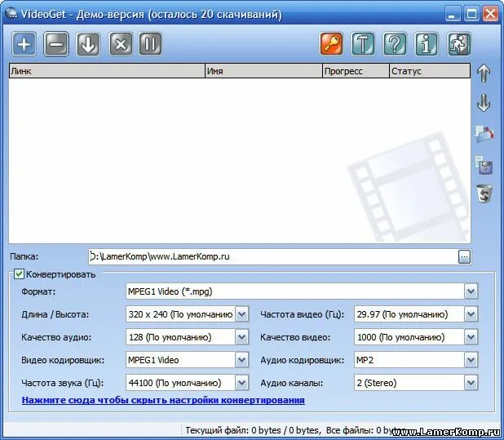Image resolution: width=504 pixels, height=440 pixels.
Task: Click the VideoGet title bar app icon
Action: [11, 13]
